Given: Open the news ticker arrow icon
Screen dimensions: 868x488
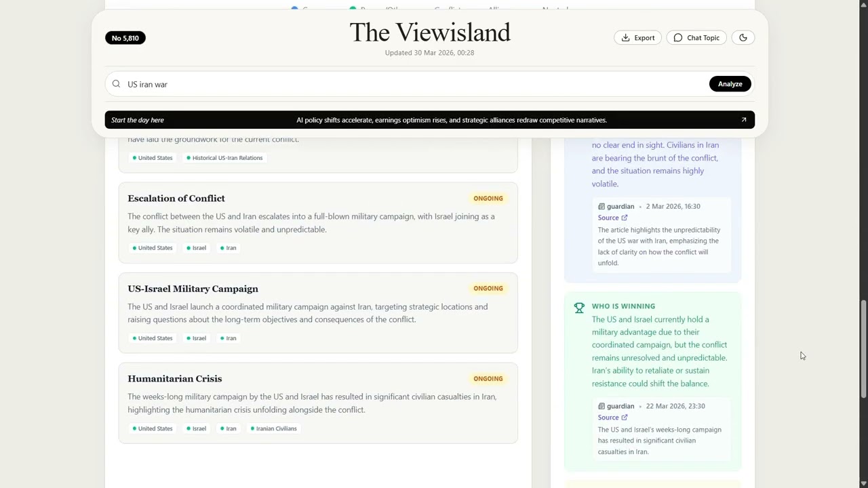Looking at the screenshot, I should coord(744,120).
